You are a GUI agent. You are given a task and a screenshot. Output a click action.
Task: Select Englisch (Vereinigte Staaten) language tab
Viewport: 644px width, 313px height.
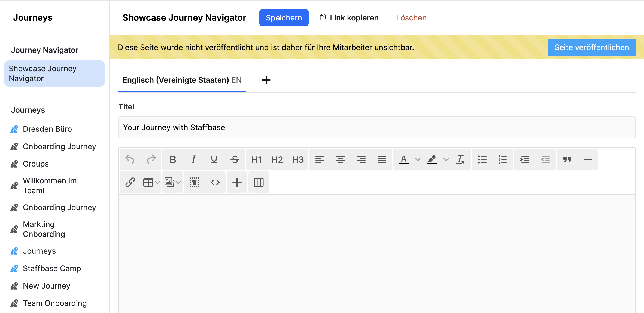182,80
